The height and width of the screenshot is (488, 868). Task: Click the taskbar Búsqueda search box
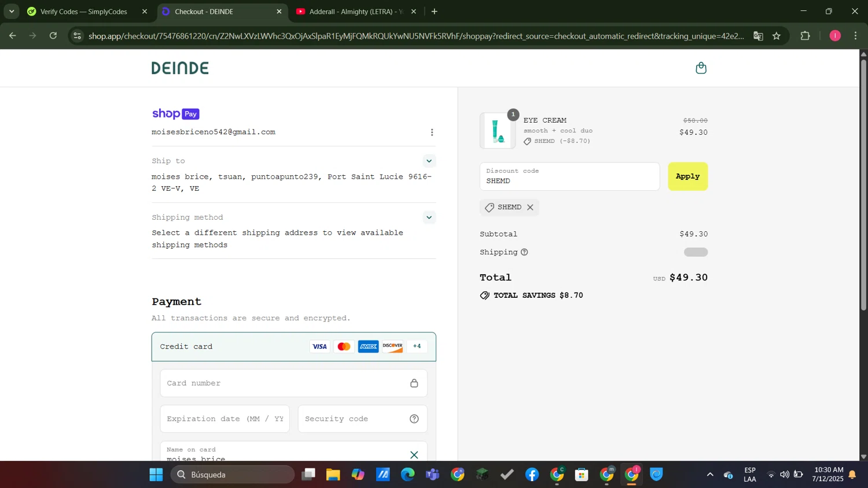(233, 475)
